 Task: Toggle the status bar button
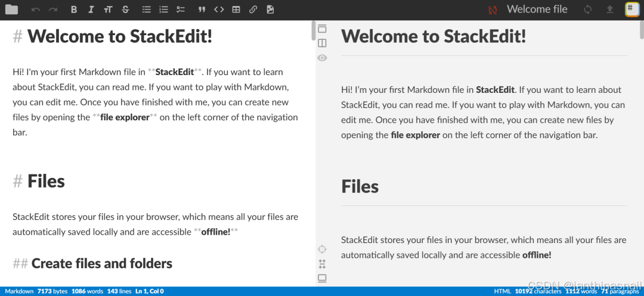click(323, 278)
